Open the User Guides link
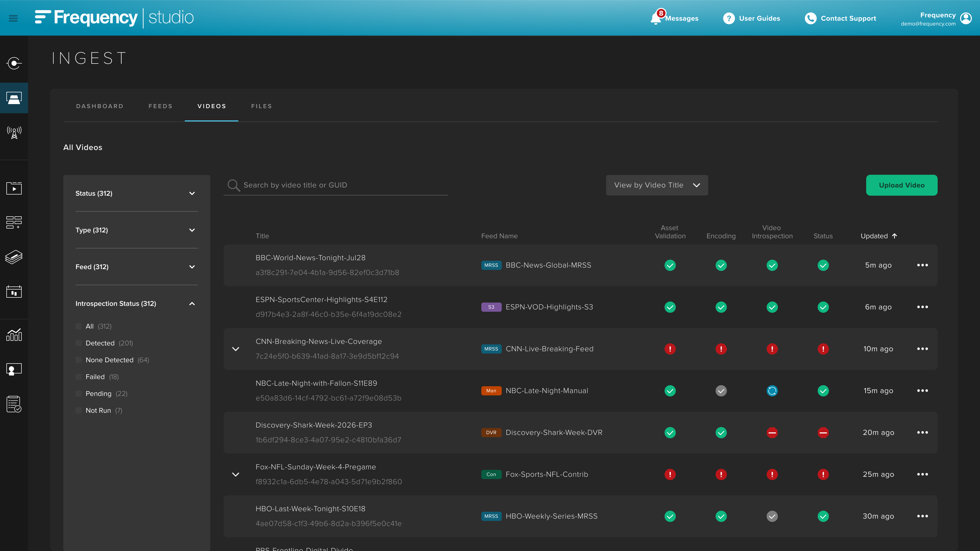Screen dimensions: 980x551 click(x=759, y=18)
